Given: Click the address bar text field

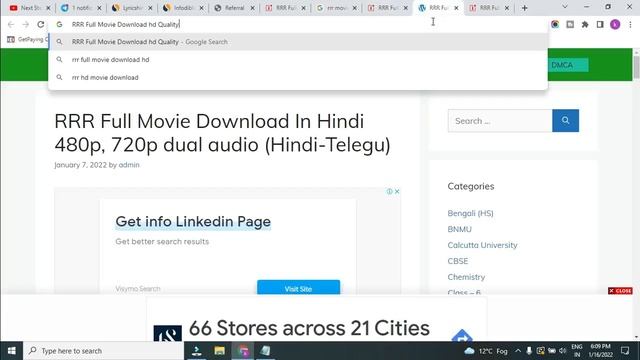Looking at the screenshot, I should point(298,24).
